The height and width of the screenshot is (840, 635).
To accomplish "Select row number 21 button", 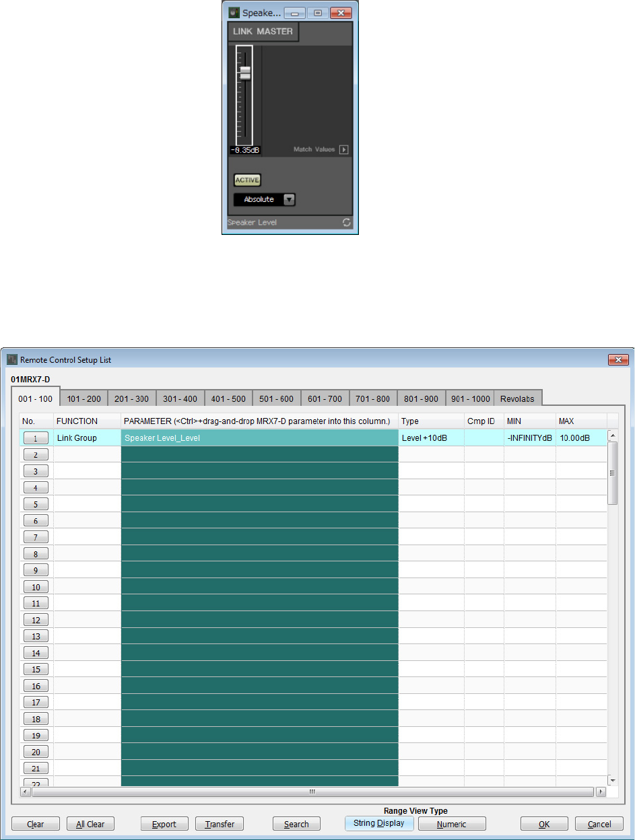I will (36, 769).
